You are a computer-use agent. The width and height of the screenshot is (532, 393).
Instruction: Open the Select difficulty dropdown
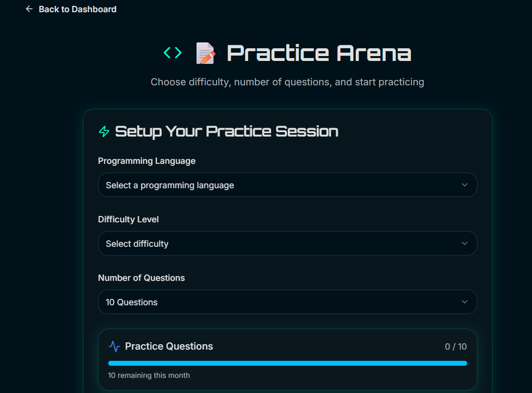(287, 243)
